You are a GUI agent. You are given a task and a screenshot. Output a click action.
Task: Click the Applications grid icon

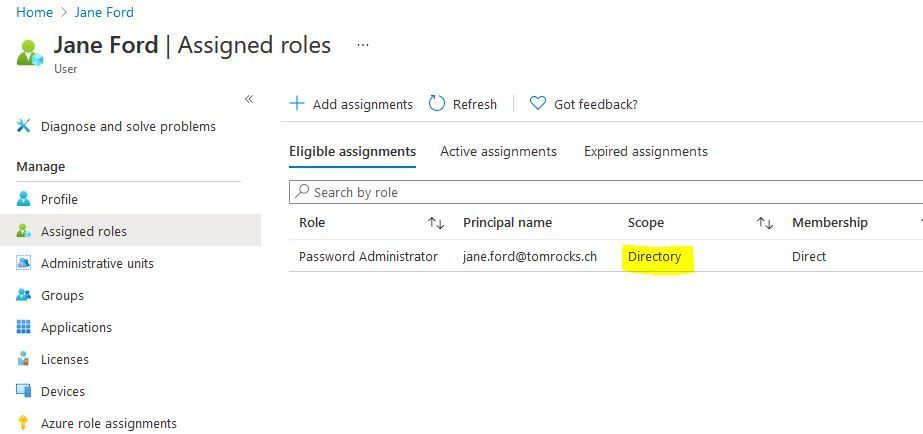(x=24, y=327)
